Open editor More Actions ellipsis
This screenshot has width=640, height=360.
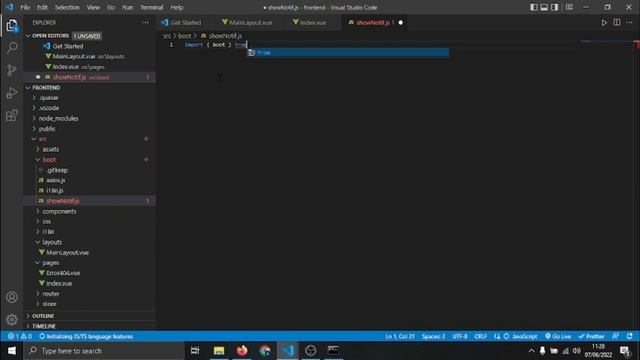(629, 23)
